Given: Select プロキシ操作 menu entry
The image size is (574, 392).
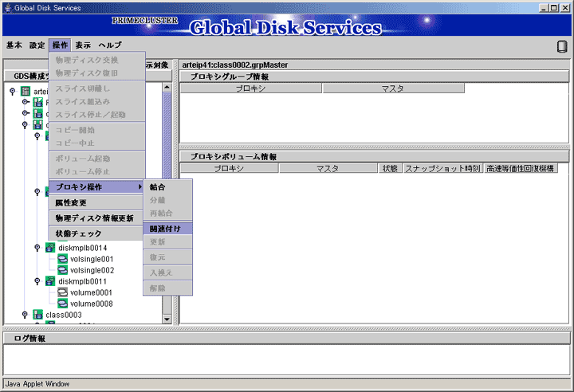Looking at the screenshot, I should point(96,187).
